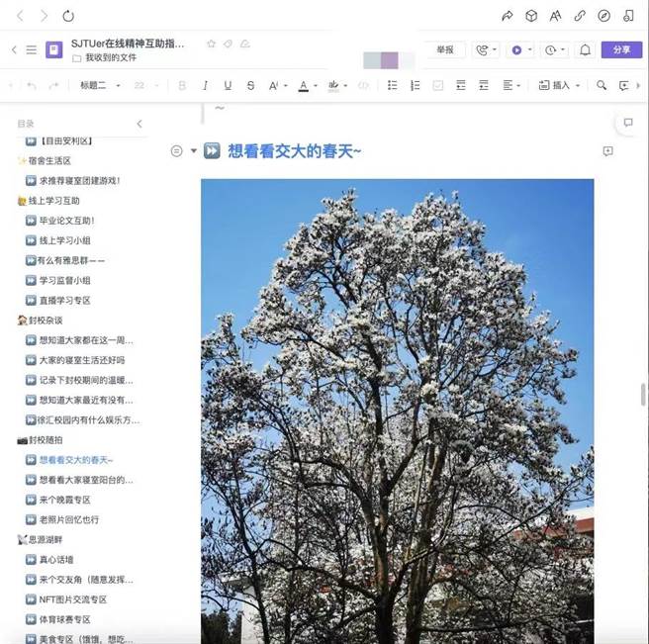The image size is (649, 644).
Task: Click the first of the two indent icons
Action: click(x=461, y=86)
